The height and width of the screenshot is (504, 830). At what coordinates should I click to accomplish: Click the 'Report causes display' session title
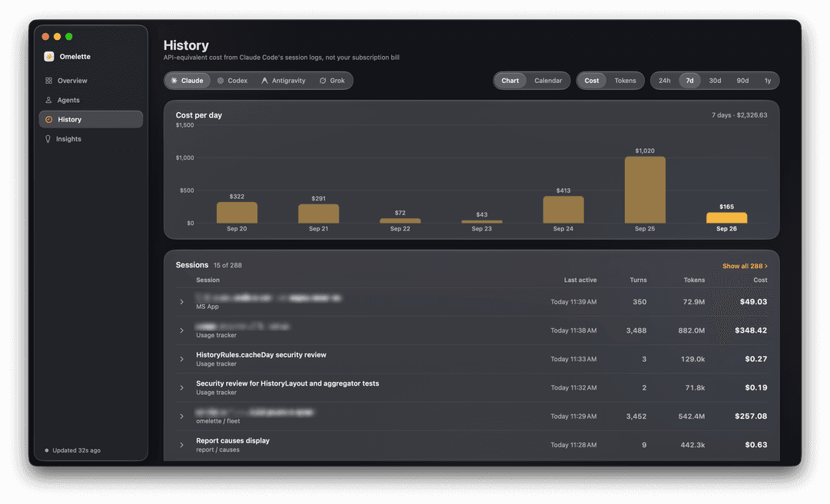tap(233, 440)
